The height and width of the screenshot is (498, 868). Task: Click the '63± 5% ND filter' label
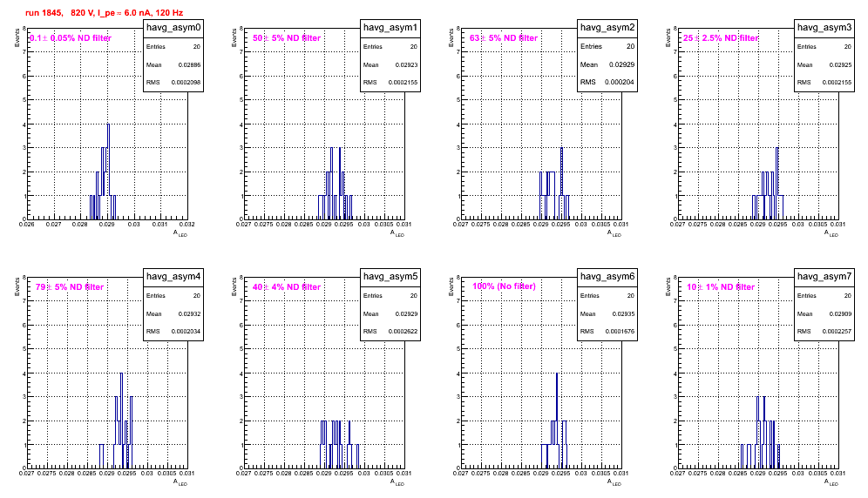tap(504, 38)
